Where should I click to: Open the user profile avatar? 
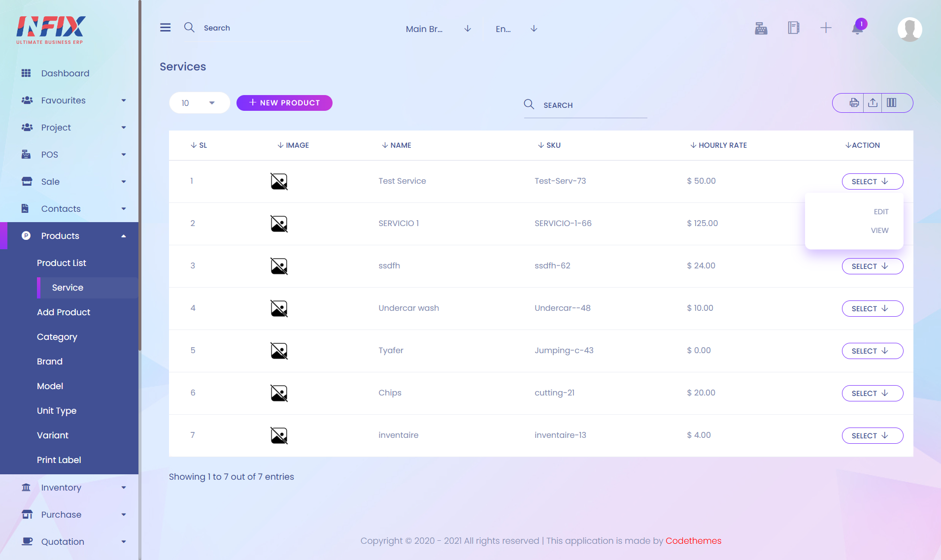click(909, 30)
